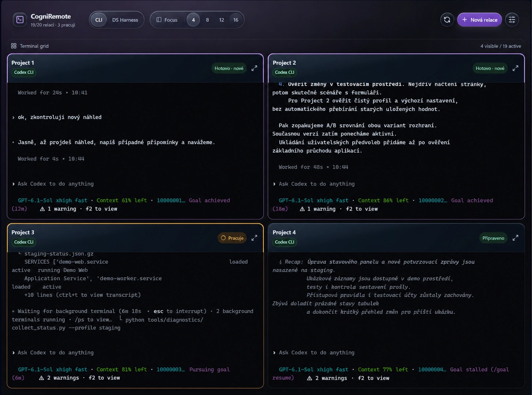Select the 16-terminal grid layout

pos(236,20)
